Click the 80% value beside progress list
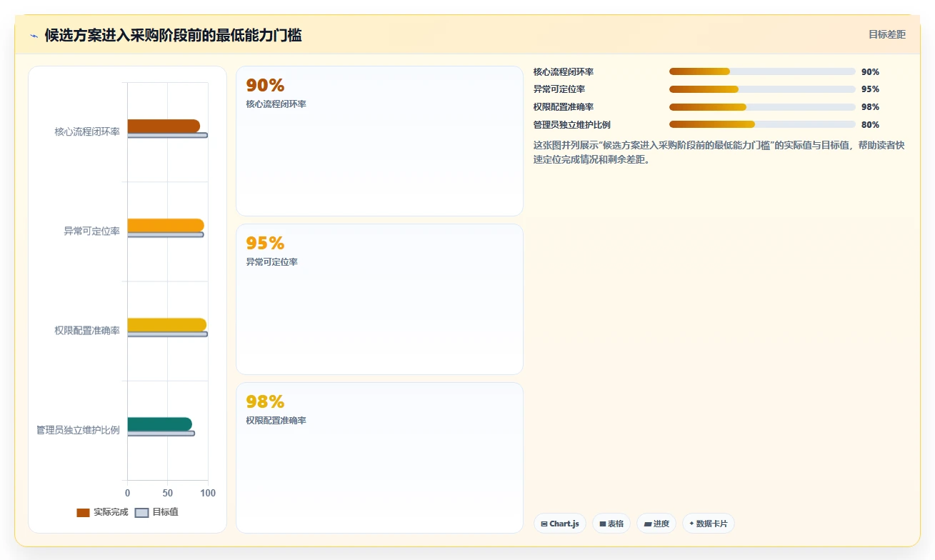 (x=870, y=125)
